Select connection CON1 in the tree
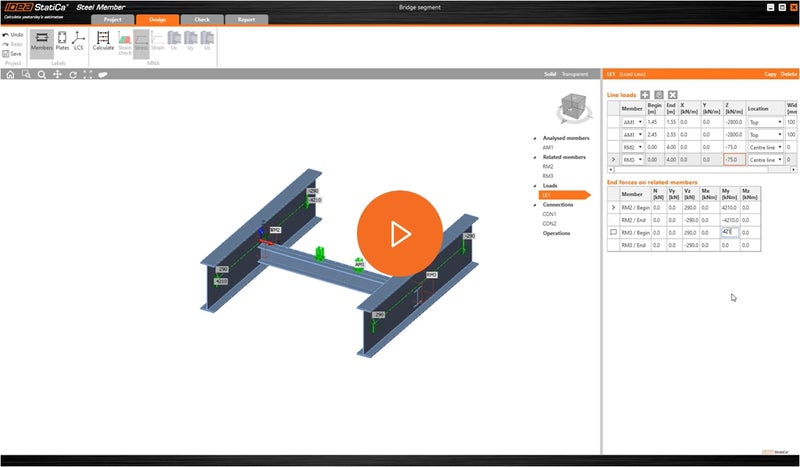The width and height of the screenshot is (800, 467). (x=549, y=214)
